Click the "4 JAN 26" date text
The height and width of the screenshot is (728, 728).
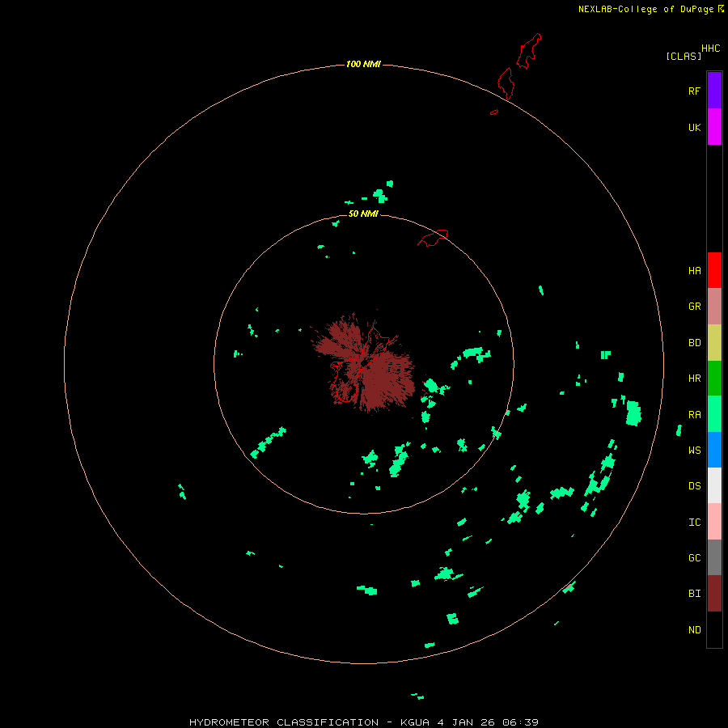pyautogui.click(x=466, y=722)
